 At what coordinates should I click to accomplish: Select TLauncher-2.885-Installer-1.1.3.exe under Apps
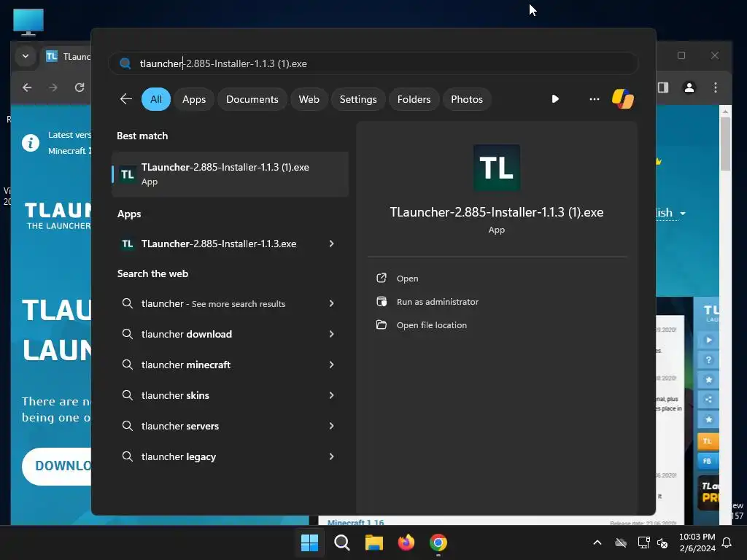pos(219,244)
